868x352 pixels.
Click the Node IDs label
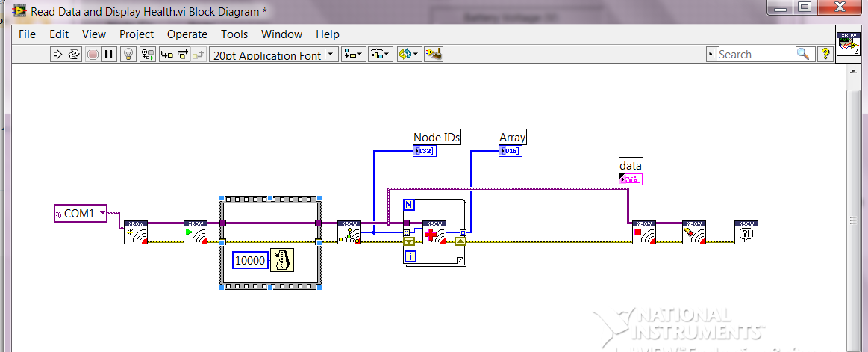437,137
